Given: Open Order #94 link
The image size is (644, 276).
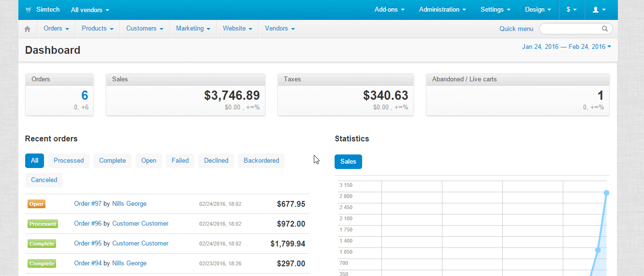Looking at the screenshot, I should (x=88, y=263).
